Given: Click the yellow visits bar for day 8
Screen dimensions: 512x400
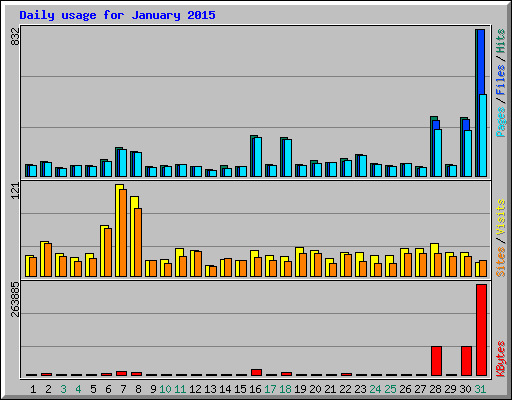Looking at the screenshot, I should point(133,236).
